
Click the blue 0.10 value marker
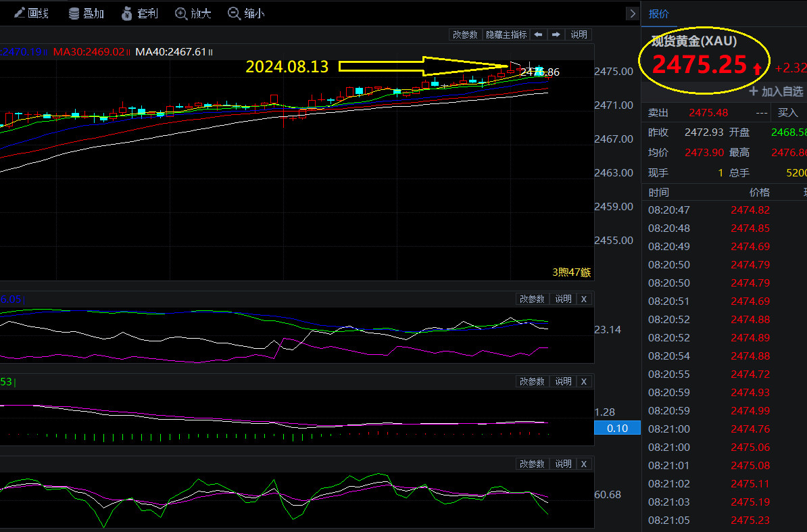[x=617, y=428]
